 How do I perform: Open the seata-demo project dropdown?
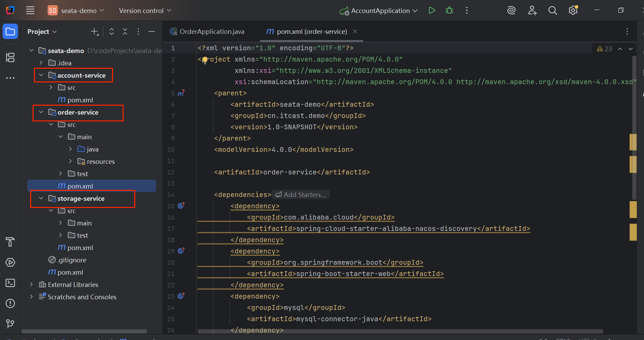(76, 11)
